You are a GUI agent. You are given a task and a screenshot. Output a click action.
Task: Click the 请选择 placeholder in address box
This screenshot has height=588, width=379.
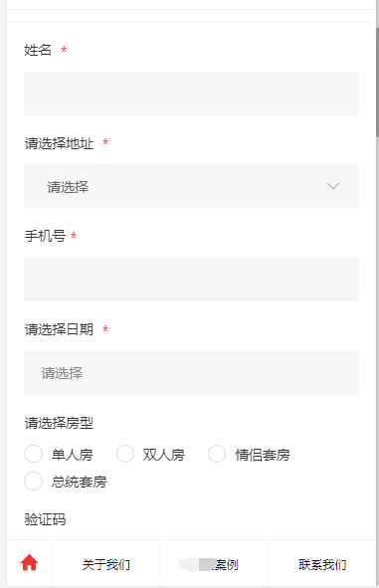click(68, 187)
